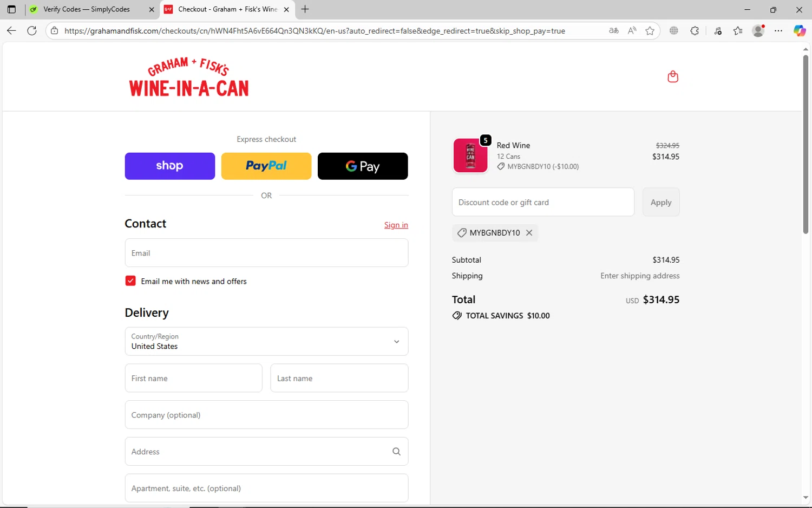
Task: Launch Copilot sidebar icon
Action: tap(800, 31)
